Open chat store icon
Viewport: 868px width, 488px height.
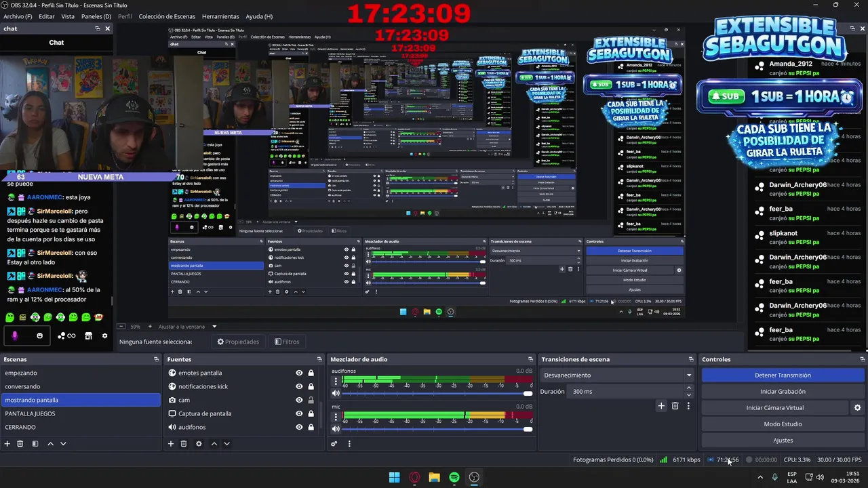pyautogui.click(x=88, y=335)
